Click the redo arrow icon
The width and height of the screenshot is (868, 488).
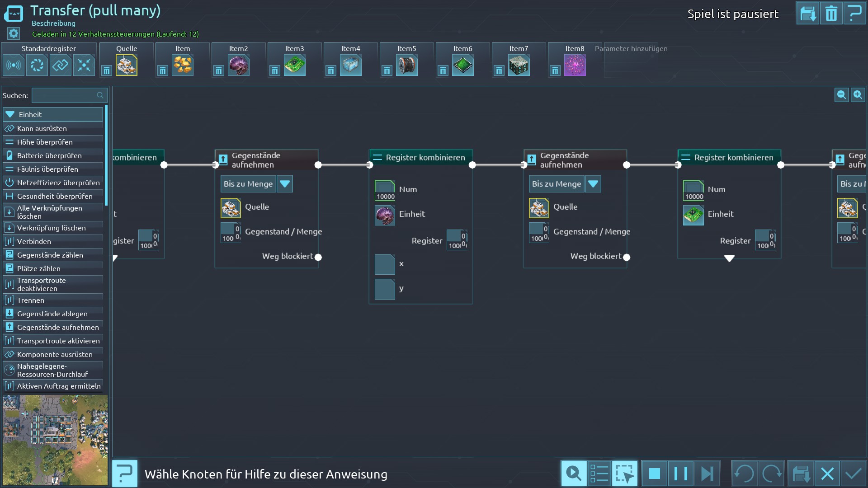click(x=772, y=474)
